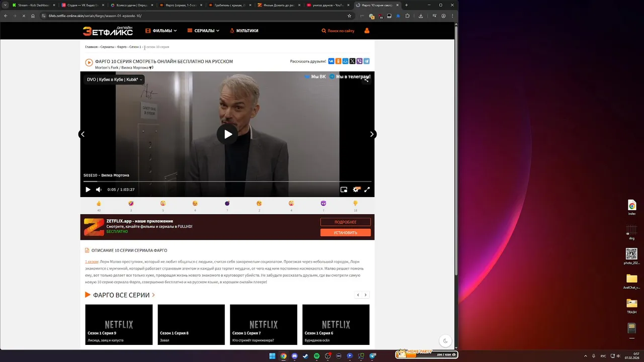Open the user profile icon in site header
Image resolution: width=644 pixels, height=362 pixels.
pyautogui.click(x=367, y=31)
